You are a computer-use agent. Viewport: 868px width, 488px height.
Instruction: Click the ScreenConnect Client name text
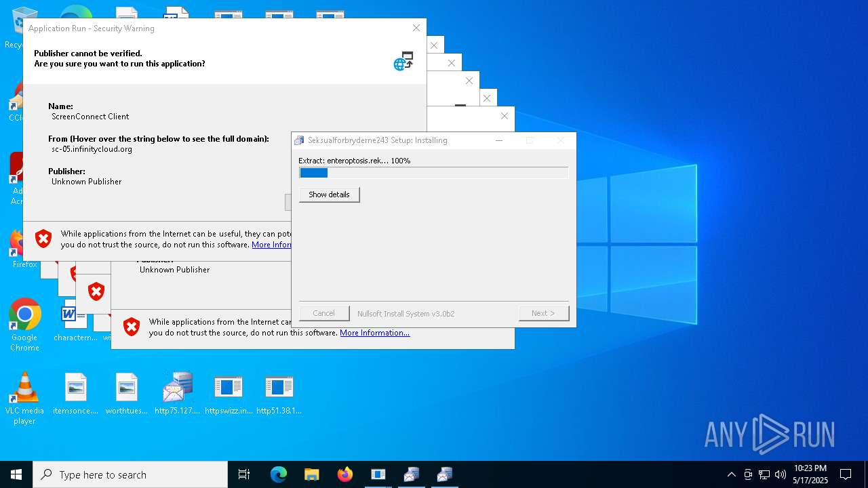90,117
